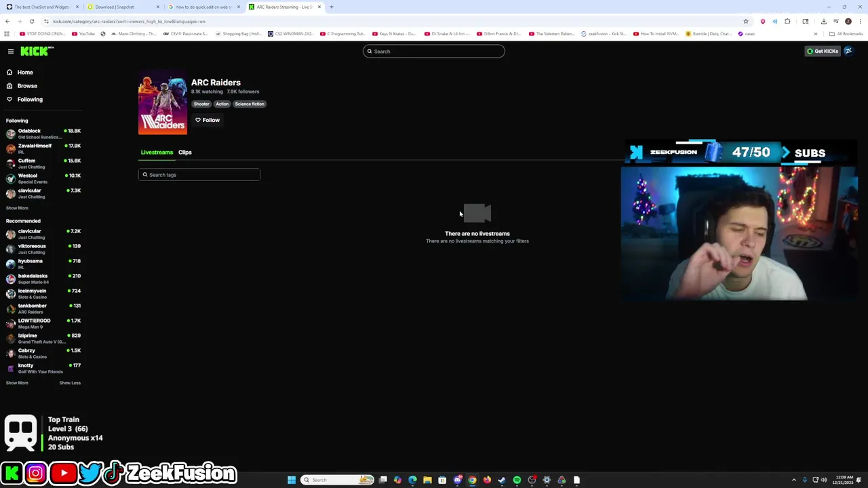Collapse Recommended list with Show Less

pyautogui.click(x=70, y=383)
